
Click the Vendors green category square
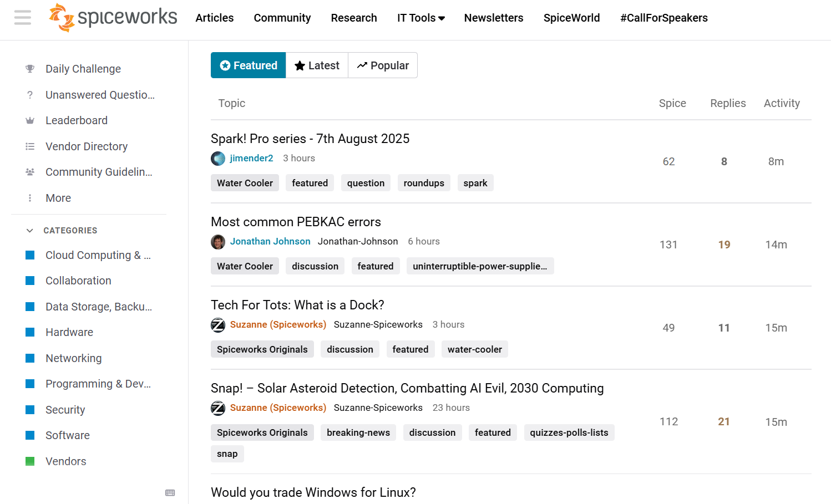click(31, 461)
